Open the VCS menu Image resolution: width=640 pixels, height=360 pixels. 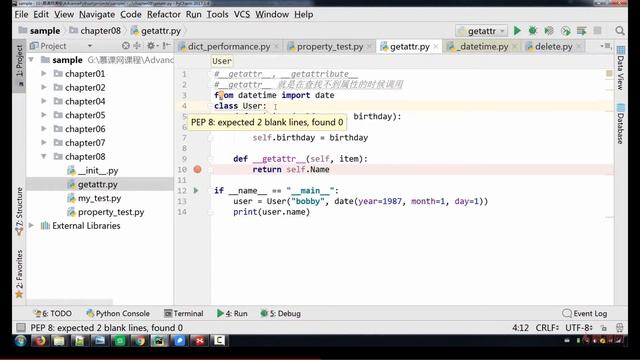click(x=242, y=14)
